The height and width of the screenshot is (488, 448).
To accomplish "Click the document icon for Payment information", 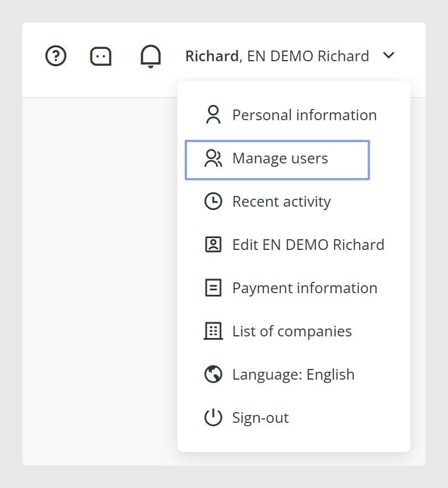I will pos(213,288).
